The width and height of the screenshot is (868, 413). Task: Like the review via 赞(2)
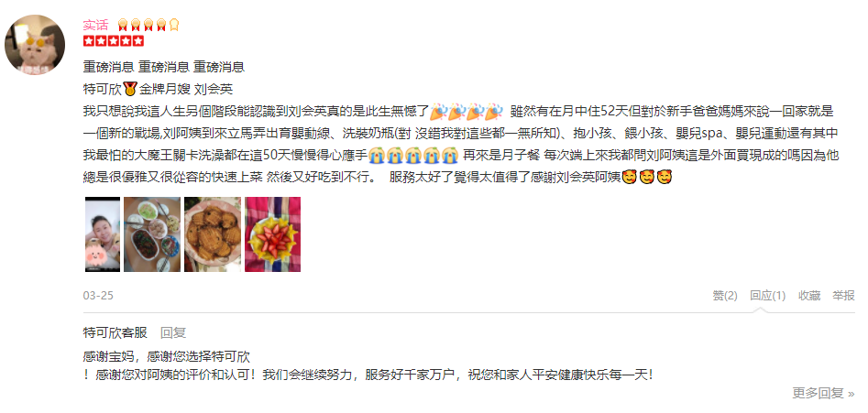[725, 296]
